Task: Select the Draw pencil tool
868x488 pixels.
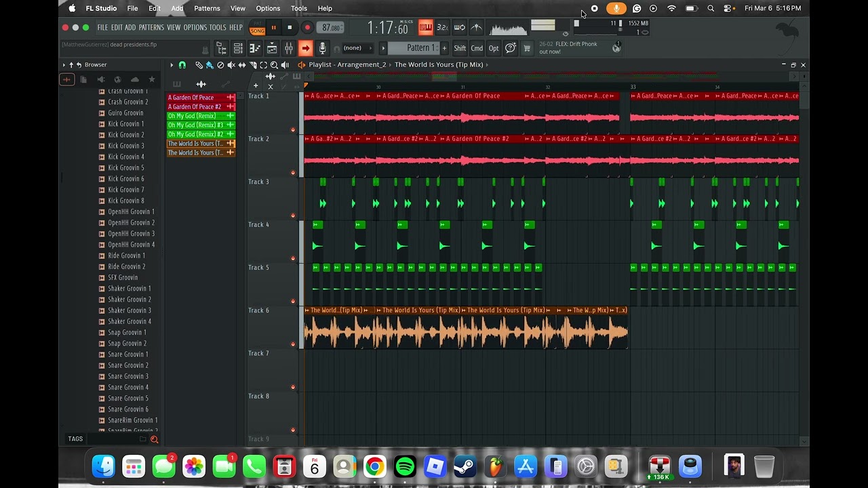Action: pyautogui.click(x=199, y=65)
